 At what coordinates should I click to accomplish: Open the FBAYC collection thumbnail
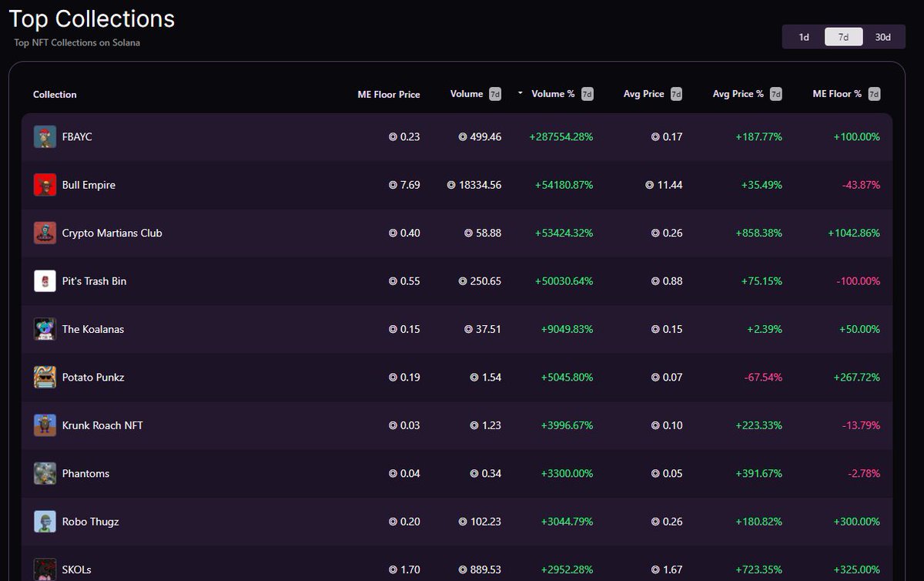coord(45,137)
